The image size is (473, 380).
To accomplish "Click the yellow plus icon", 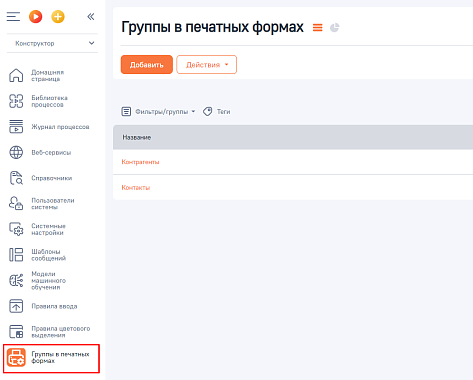I will [58, 16].
